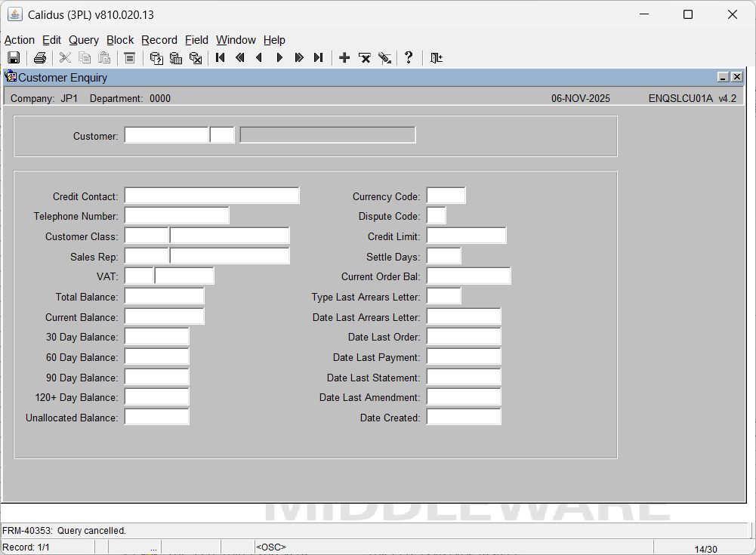Click the Save icon in the toolbar

[14, 58]
